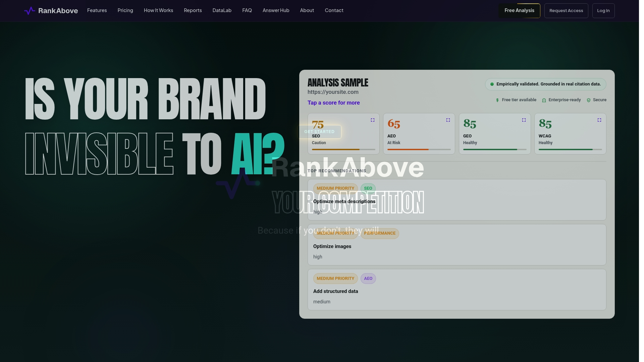Open the Reports nav item
Viewport: 644px width, 362px height.
pos(193,10)
